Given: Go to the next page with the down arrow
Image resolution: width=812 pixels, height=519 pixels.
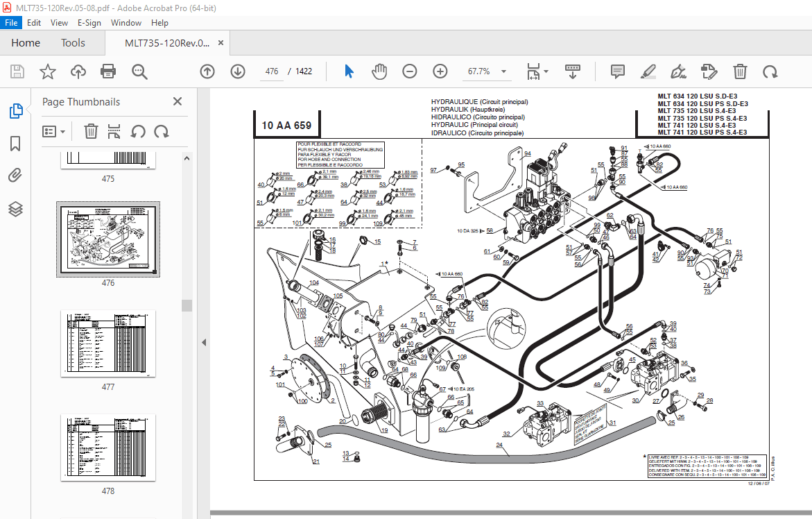Looking at the screenshot, I should click(237, 71).
